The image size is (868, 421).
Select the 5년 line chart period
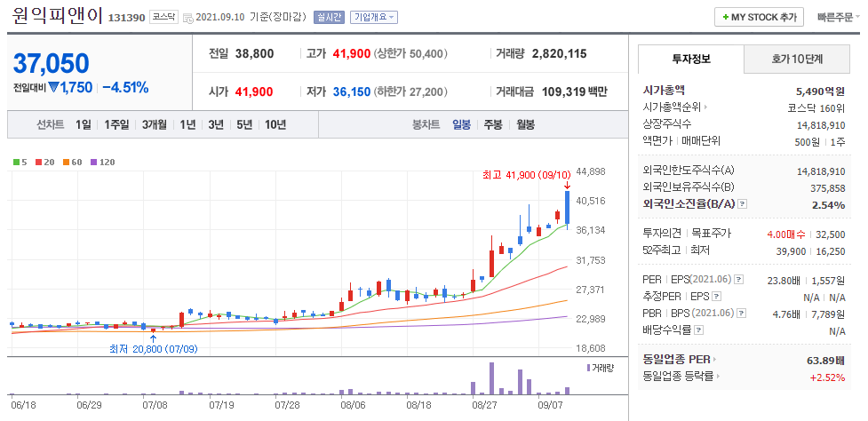[x=244, y=124]
